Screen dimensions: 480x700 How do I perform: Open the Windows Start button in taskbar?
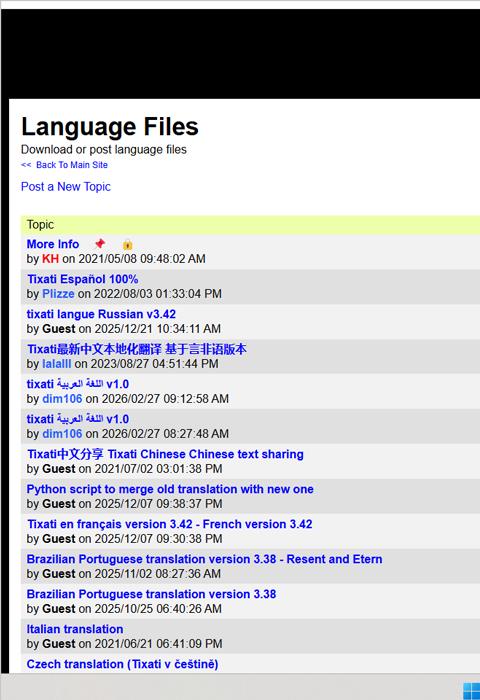tap(471, 691)
